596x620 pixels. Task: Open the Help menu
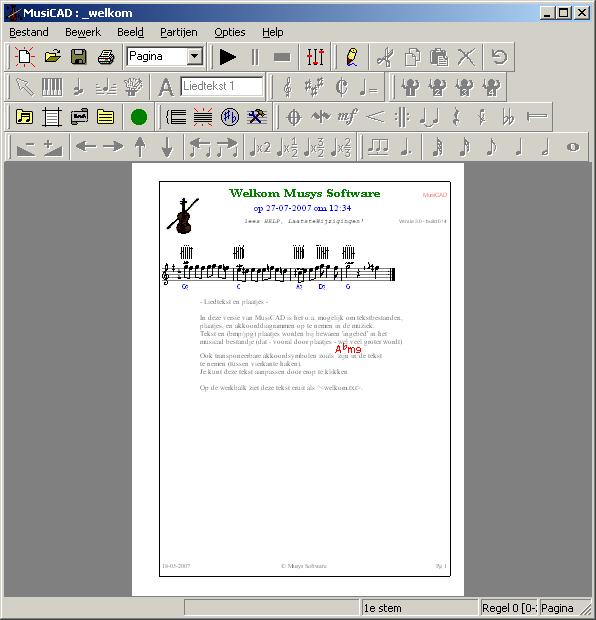coord(272,32)
